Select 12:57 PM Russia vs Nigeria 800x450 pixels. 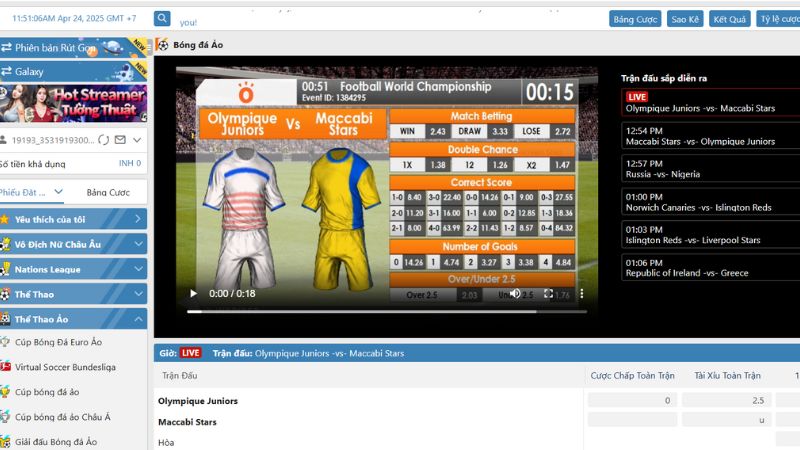[710, 169]
